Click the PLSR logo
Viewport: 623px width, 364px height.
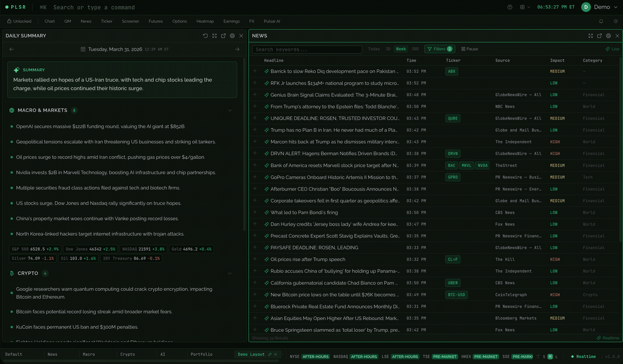click(15, 7)
